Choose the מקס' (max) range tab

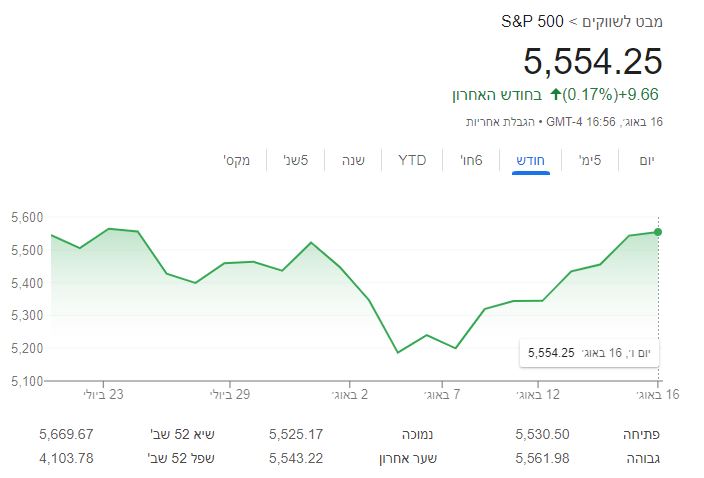click(237, 160)
